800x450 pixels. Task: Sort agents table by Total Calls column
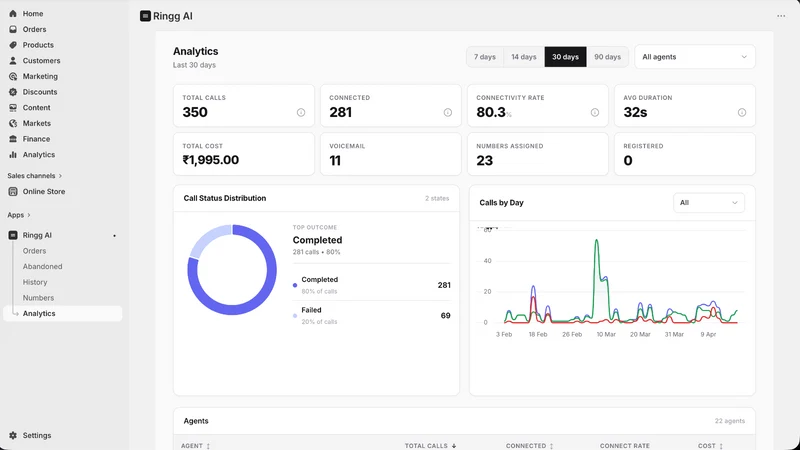point(430,446)
